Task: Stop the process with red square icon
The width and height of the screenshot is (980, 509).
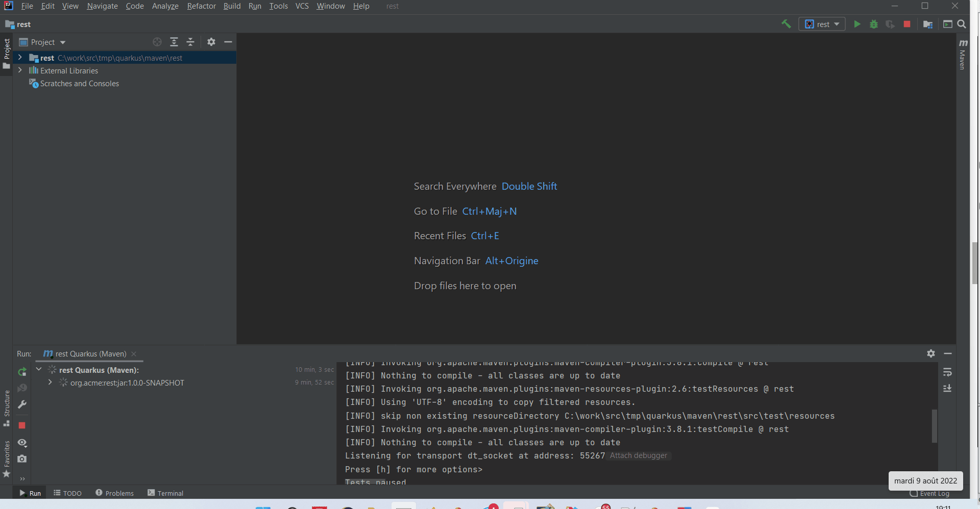Action: tap(908, 24)
